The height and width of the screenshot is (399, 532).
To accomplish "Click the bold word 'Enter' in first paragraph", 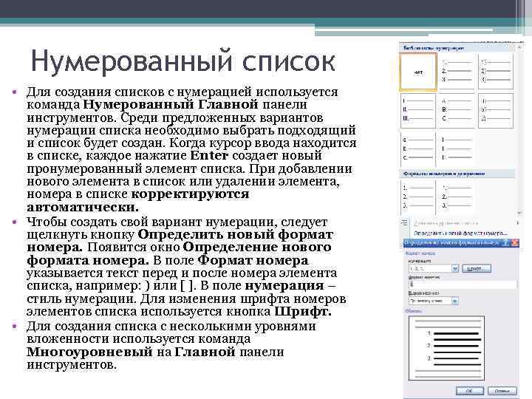I will pyautogui.click(x=209, y=156).
